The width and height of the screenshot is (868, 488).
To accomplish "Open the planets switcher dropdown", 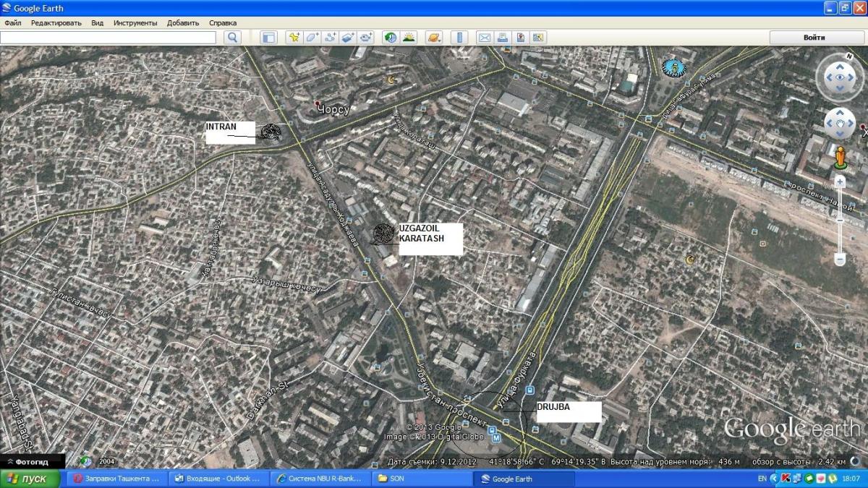I will tap(433, 38).
